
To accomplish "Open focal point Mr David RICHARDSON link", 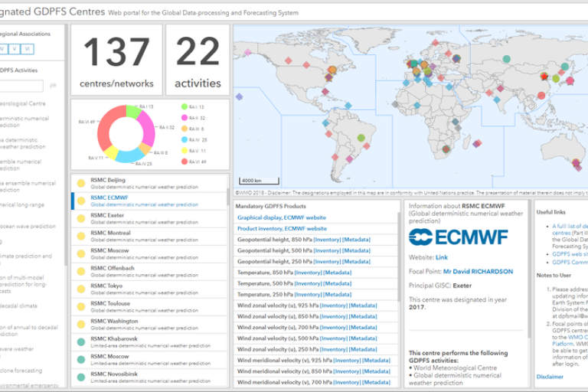I will [x=478, y=272].
